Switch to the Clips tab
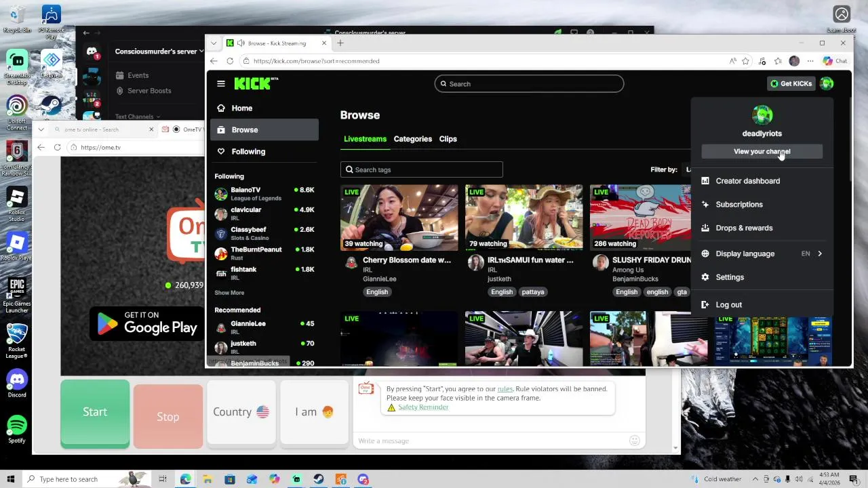Image resolution: width=868 pixels, height=488 pixels. click(448, 139)
